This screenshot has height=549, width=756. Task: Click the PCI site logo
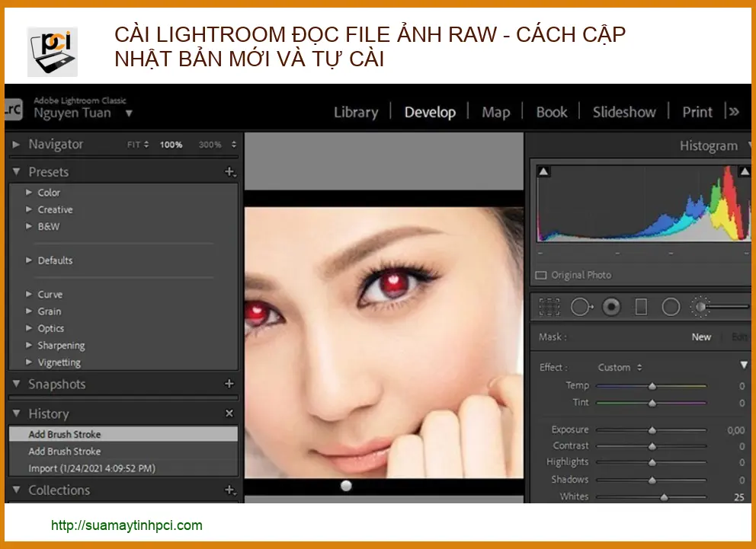click(x=52, y=52)
